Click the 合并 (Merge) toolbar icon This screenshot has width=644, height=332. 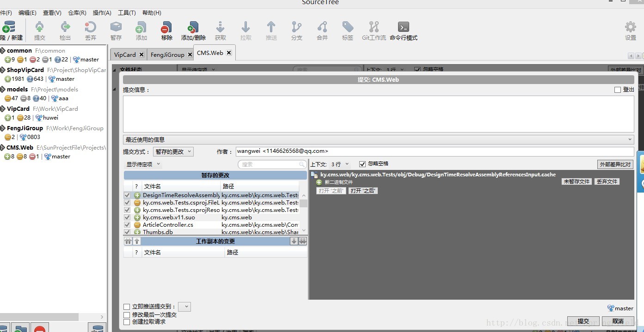pos(322,30)
